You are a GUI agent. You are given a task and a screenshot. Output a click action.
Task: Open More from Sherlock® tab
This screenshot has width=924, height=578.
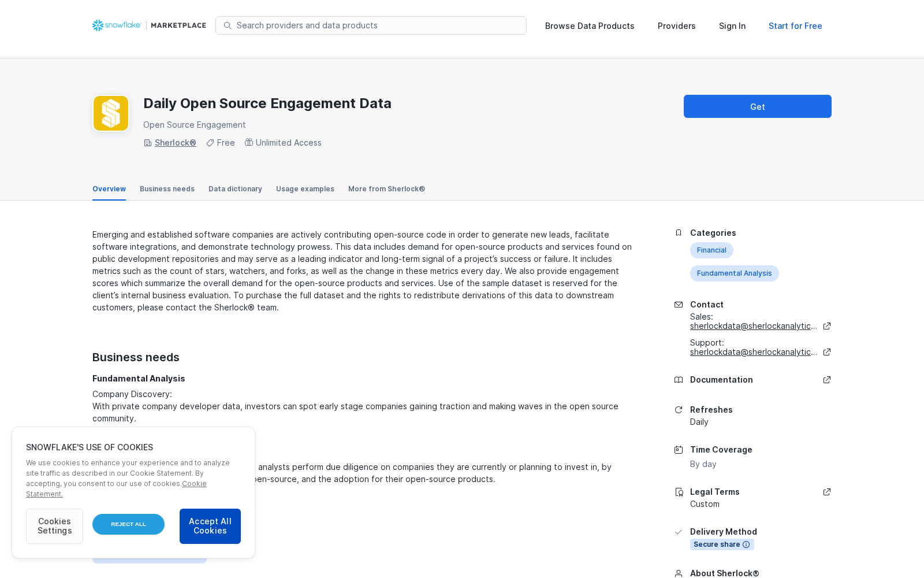pyautogui.click(x=386, y=189)
